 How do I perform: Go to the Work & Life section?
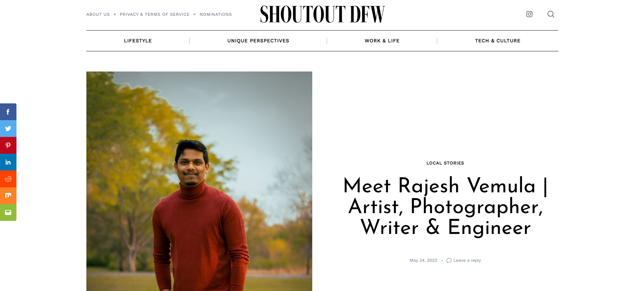382,41
